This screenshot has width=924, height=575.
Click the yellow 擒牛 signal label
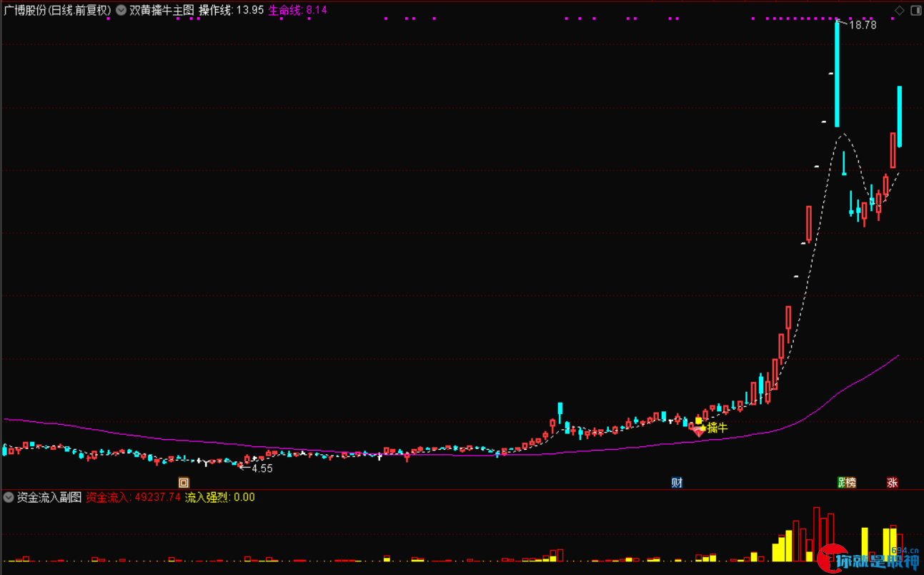point(717,428)
